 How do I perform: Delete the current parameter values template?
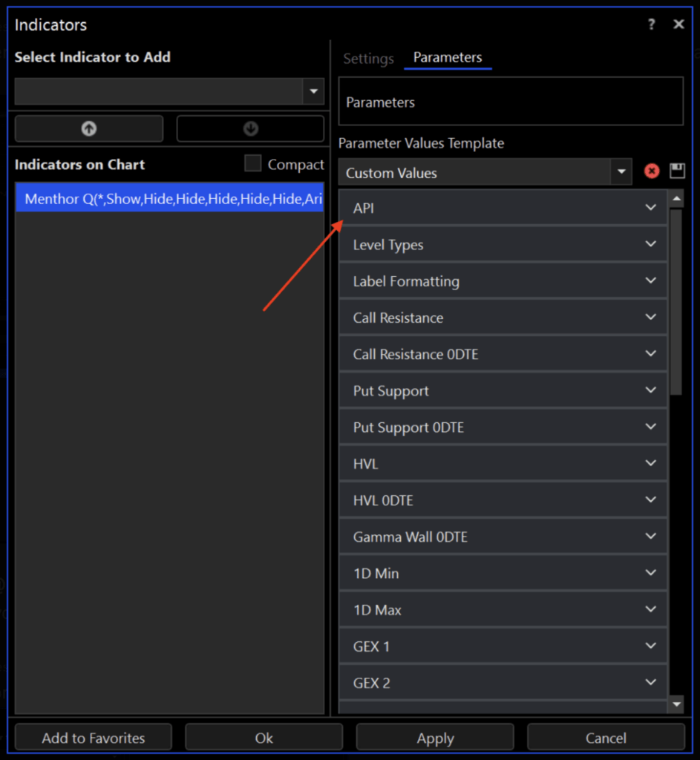pos(651,171)
